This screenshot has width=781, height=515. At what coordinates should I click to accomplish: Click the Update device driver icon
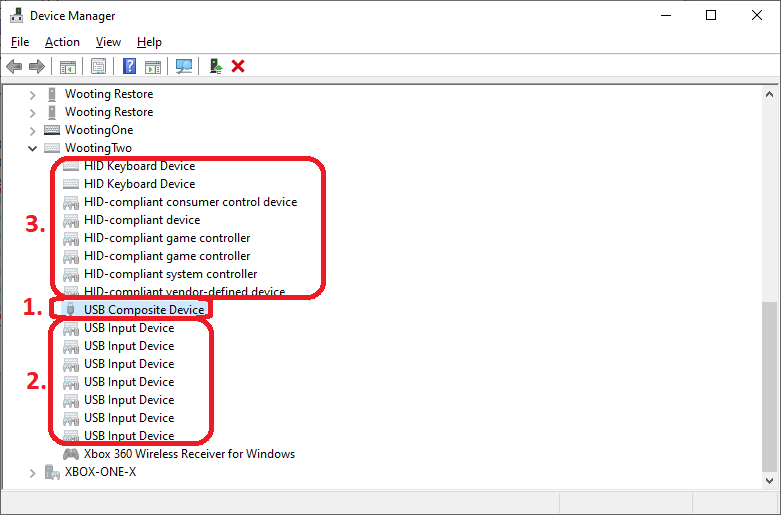(x=215, y=66)
